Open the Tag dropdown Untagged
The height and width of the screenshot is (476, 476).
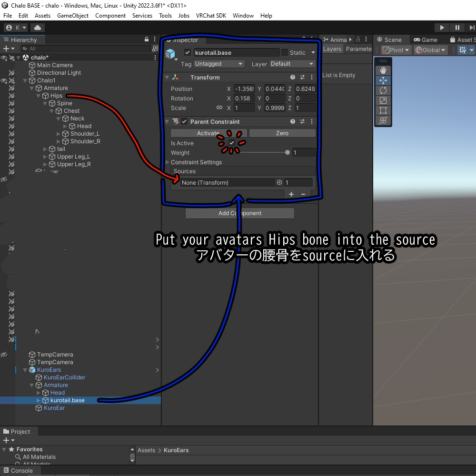[218, 64]
